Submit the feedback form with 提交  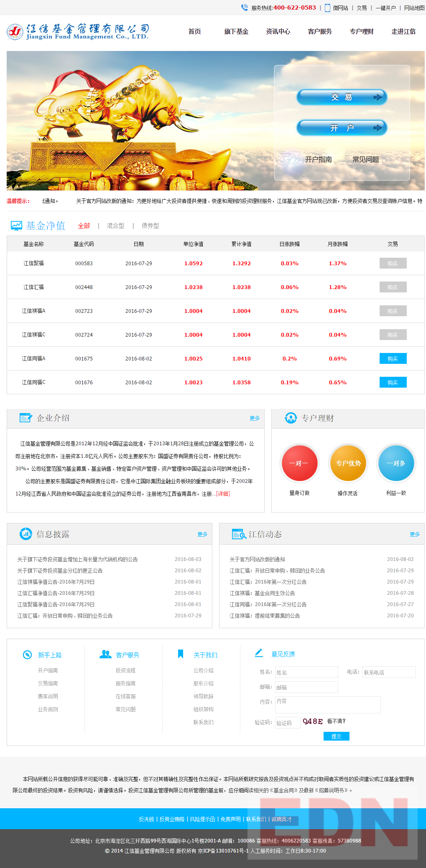tap(336, 736)
